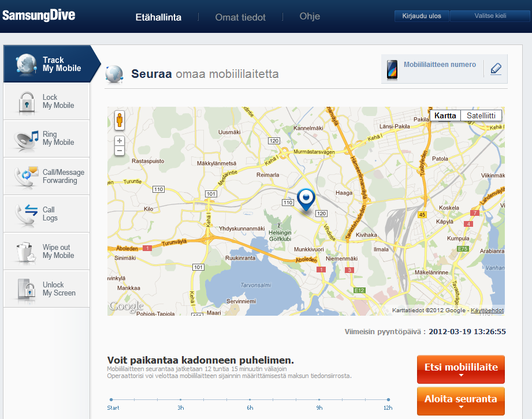Zoom in the map with plus button

pos(120,141)
